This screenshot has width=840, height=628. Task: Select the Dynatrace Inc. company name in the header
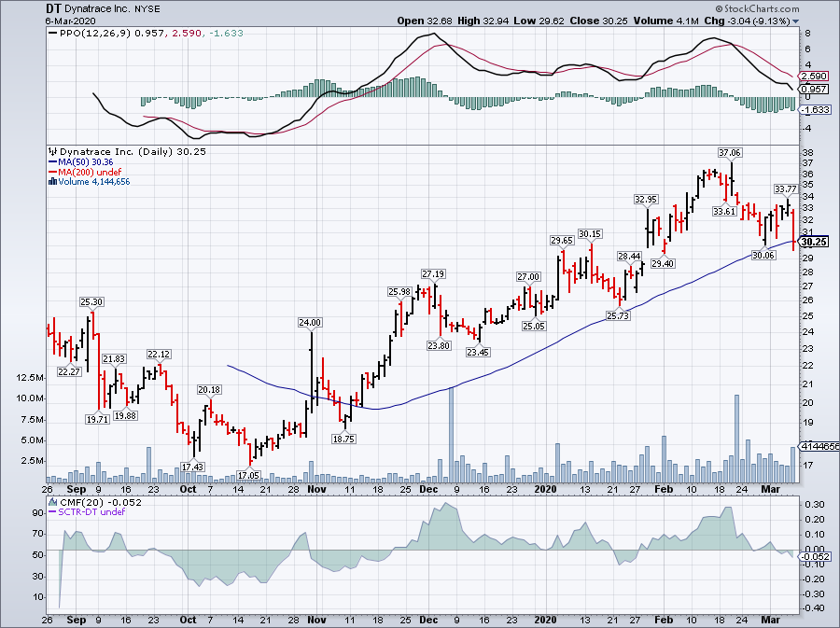tap(98, 9)
